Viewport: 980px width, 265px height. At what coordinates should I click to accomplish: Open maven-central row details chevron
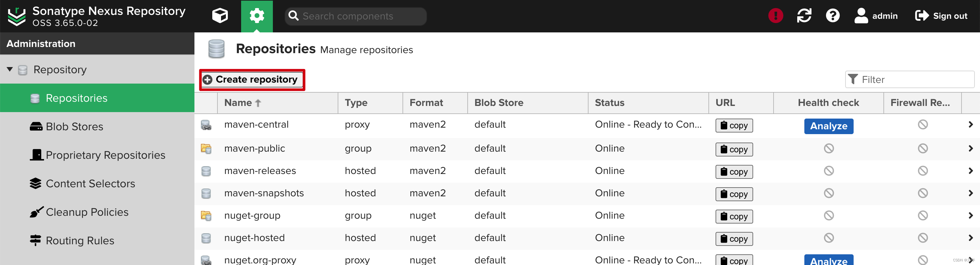coord(970,124)
